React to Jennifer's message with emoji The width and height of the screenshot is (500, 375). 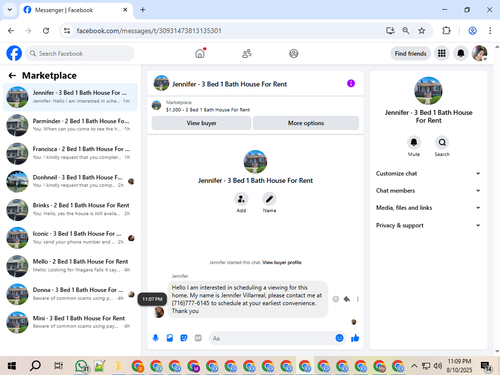click(336, 299)
